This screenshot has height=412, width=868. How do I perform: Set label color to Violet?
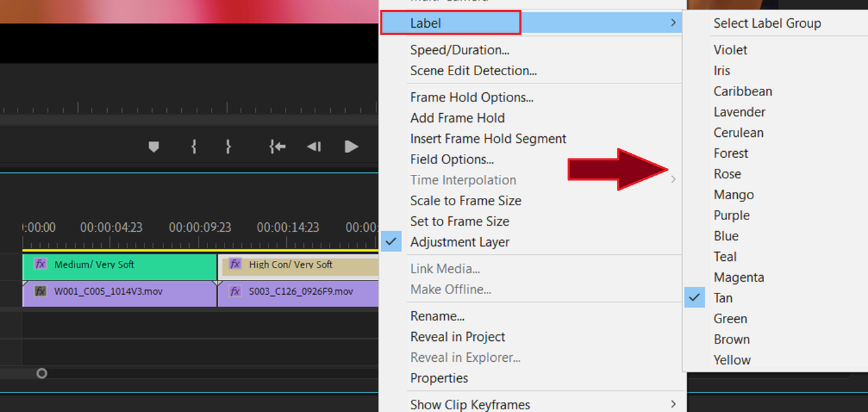pos(730,50)
